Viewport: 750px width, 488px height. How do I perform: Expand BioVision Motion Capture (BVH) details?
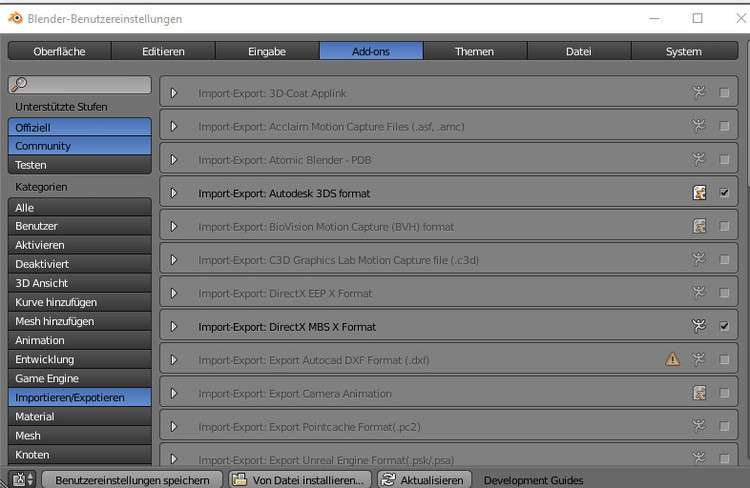coord(174,226)
